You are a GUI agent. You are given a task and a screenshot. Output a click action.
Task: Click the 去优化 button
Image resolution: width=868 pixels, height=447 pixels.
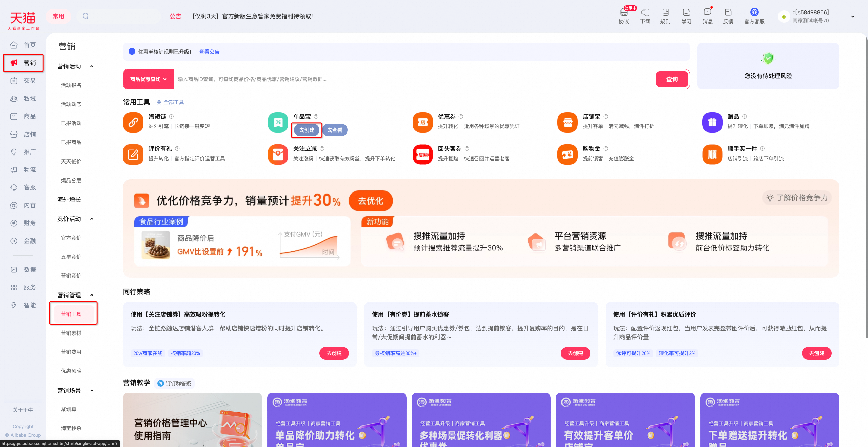coord(371,201)
